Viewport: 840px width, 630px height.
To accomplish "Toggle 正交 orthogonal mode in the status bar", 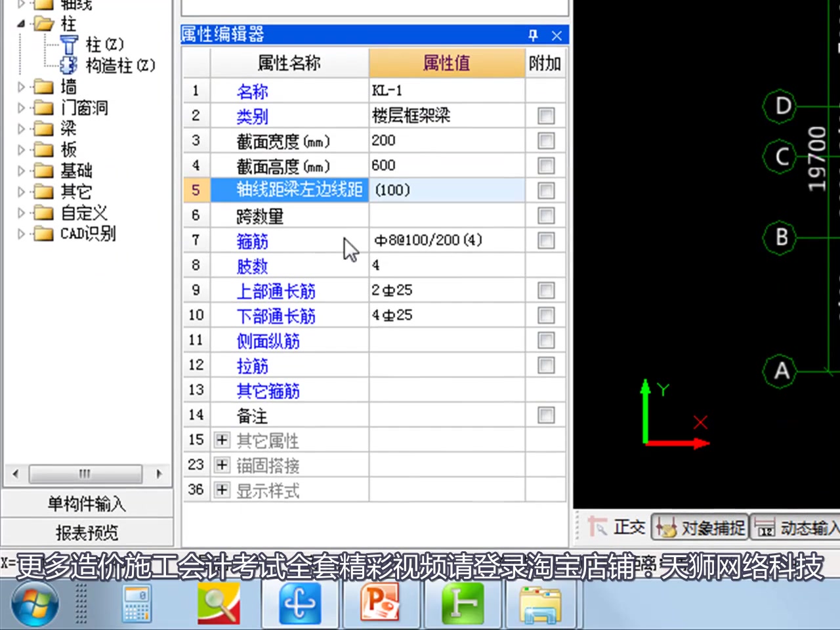I will (x=628, y=526).
